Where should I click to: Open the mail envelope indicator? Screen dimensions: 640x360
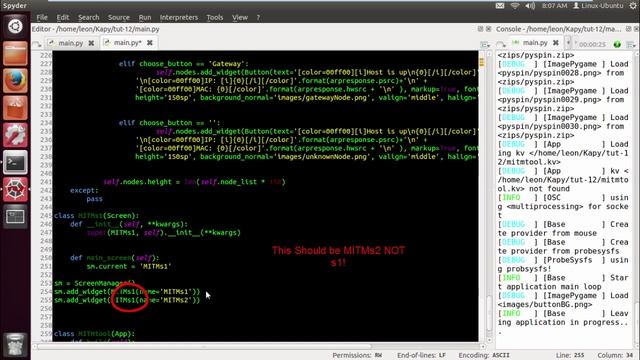(500, 6)
